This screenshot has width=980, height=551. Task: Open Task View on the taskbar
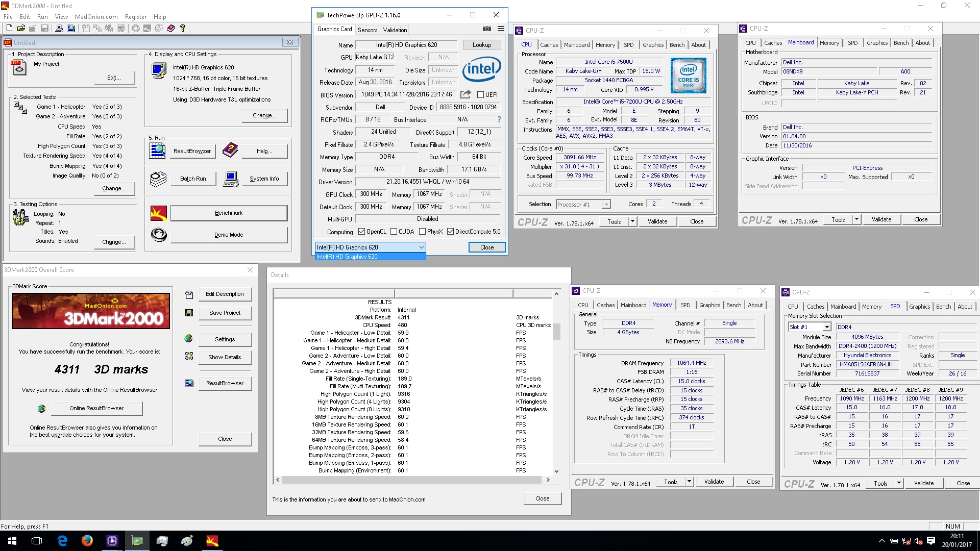pos(37,541)
